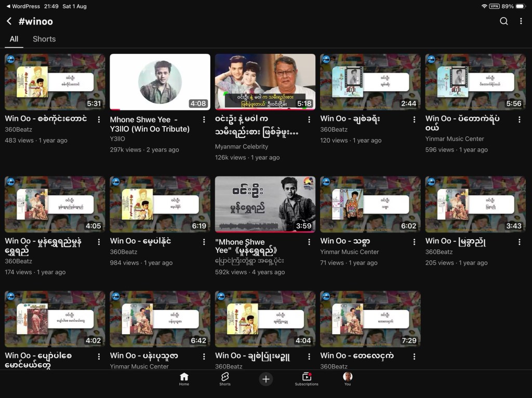Tap the VPN indicator in the status bar

pos(495,6)
